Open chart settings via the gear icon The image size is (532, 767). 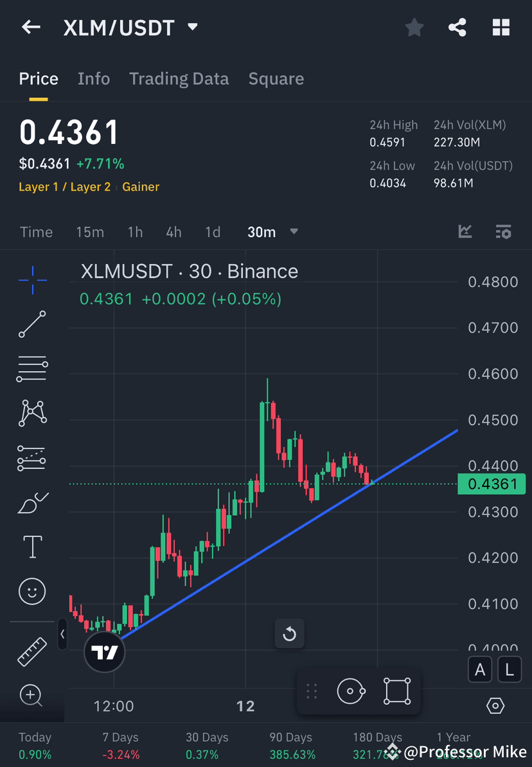click(495, 705)
